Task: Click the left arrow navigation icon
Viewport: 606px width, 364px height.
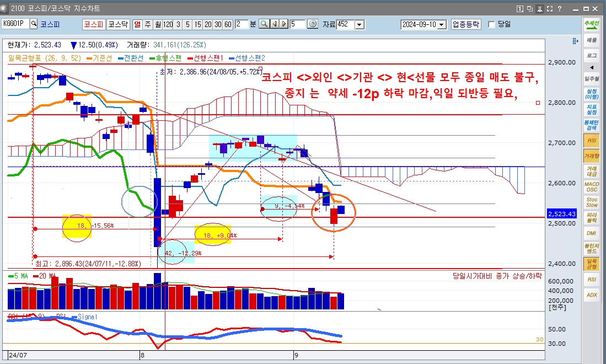Action: point(275,24)
